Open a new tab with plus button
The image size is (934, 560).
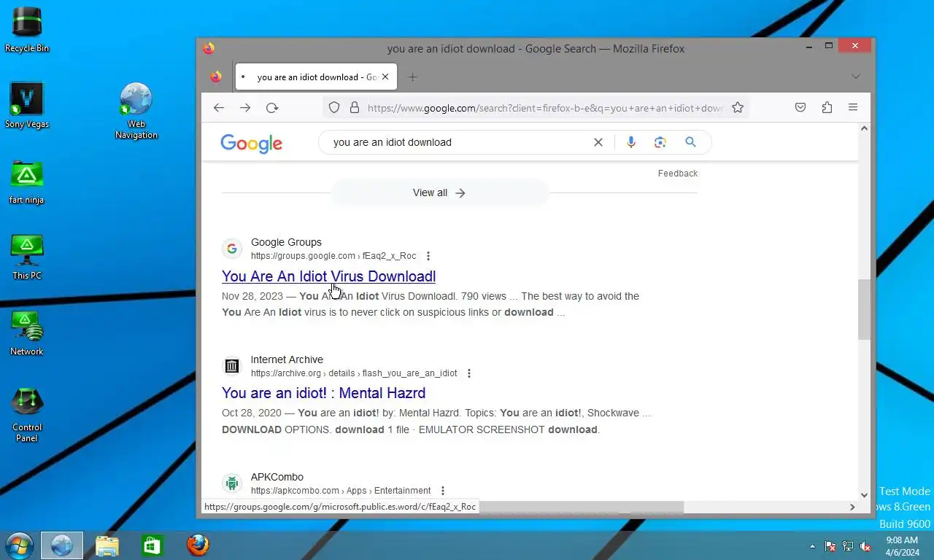tap(412, 77)
